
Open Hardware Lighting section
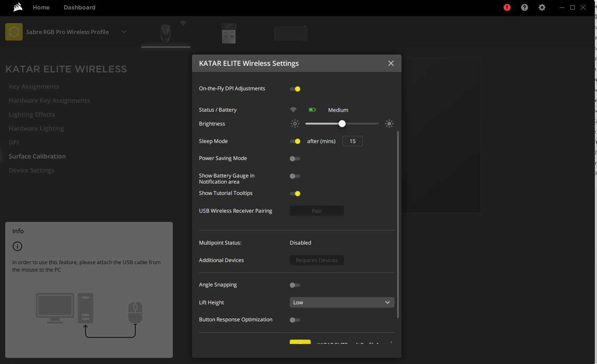36,129
